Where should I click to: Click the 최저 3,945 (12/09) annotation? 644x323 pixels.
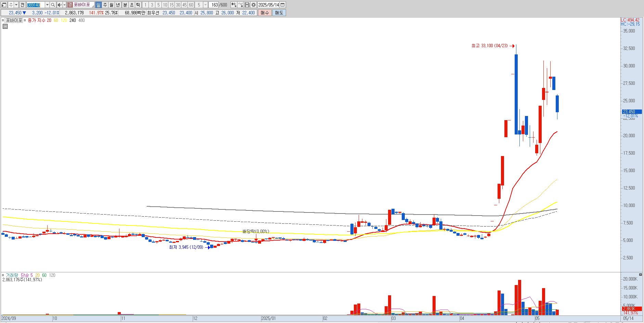point(186,247)
